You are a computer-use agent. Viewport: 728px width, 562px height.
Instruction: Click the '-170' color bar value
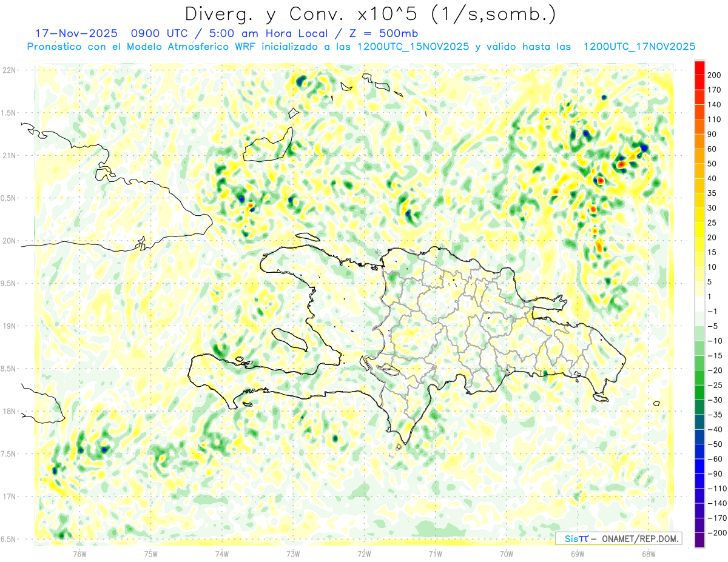(717, 518)
